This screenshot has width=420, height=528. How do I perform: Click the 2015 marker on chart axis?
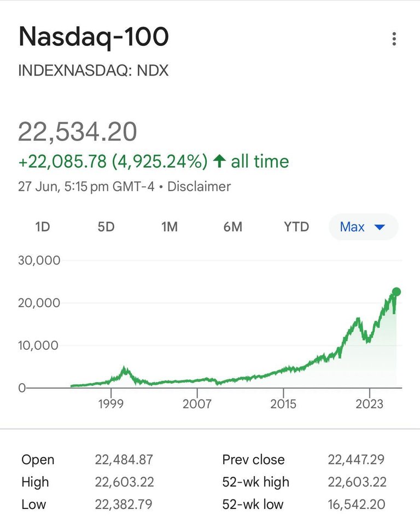pos(283,403)
